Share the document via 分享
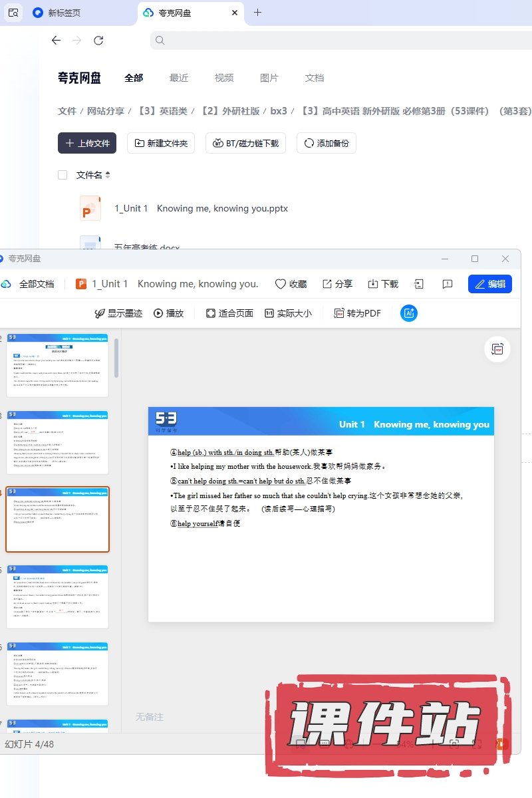 337,284
